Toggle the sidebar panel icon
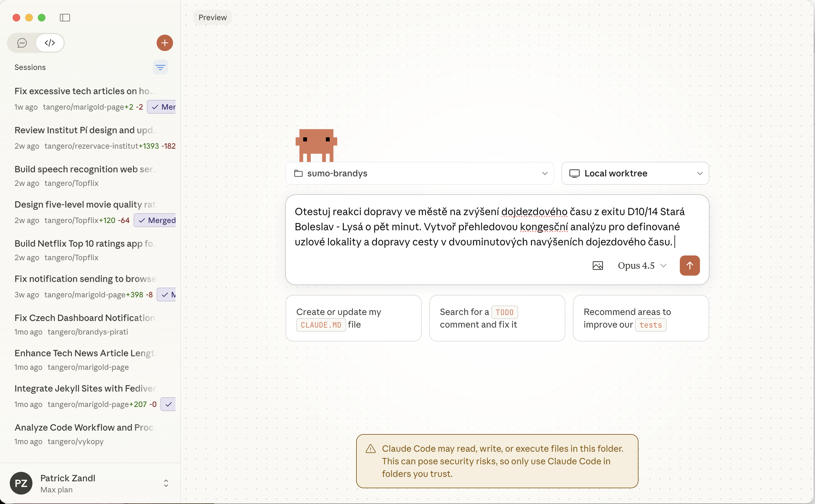The height and width of the screenshot is (504, 815). point(65,18)
